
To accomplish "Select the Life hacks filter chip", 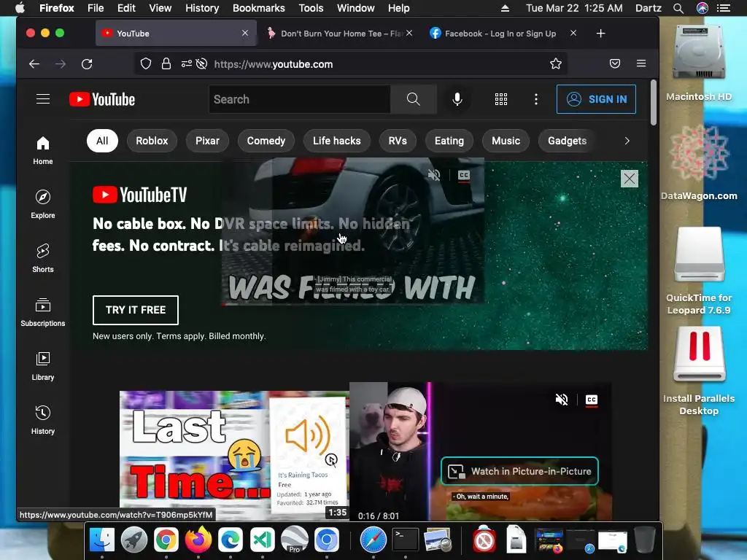I will (x=337, y=141).
